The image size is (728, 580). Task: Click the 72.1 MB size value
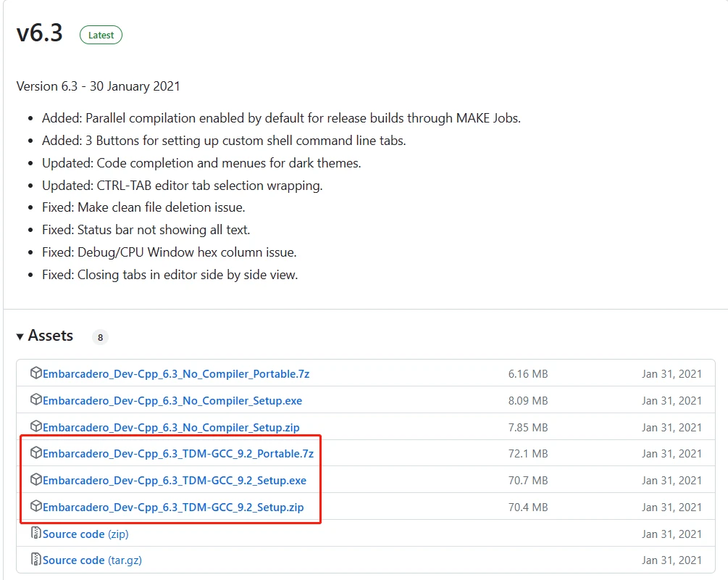528,454
